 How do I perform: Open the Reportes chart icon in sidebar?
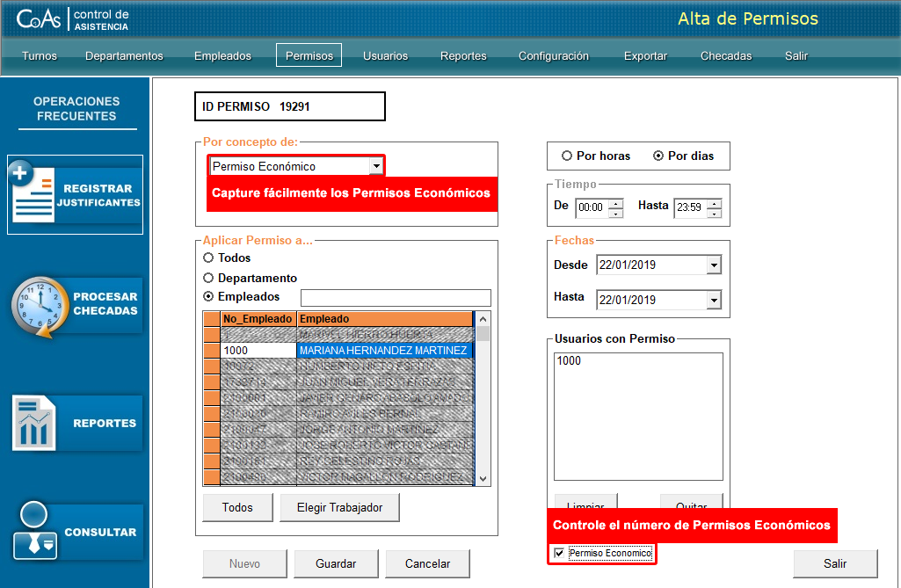(35, 423)
